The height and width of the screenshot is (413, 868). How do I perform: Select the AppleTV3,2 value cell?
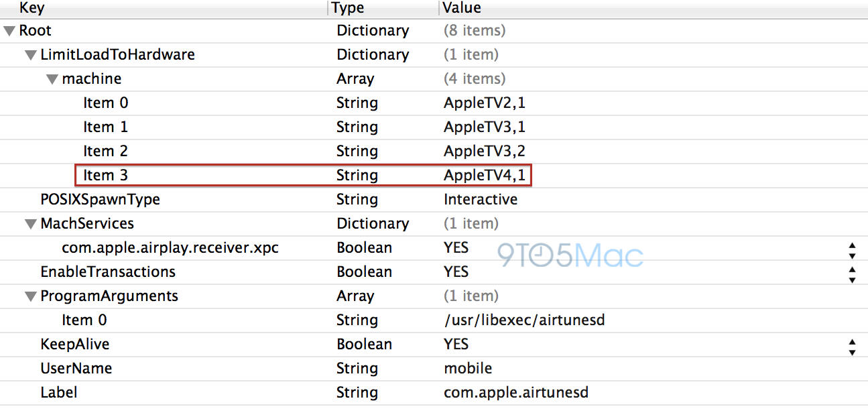[x=485, y=152]
